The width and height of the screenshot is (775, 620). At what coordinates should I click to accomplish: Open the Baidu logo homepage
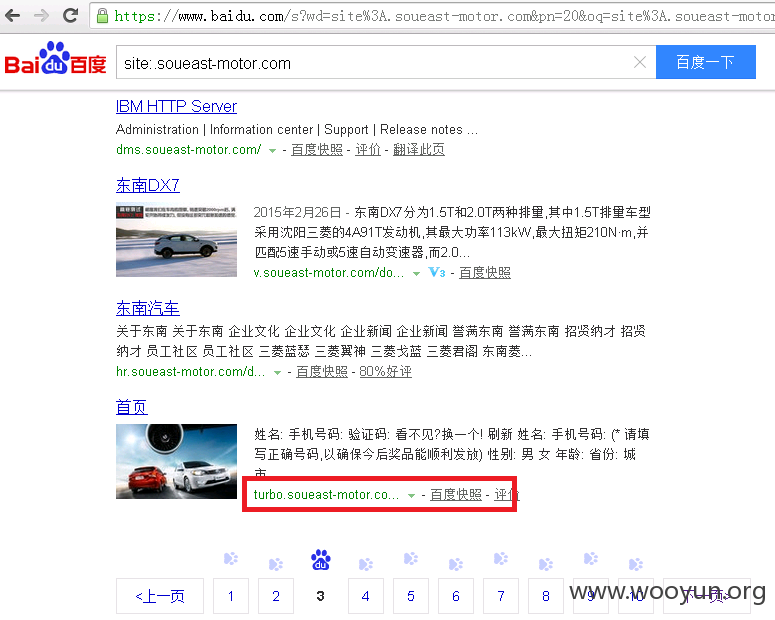point(55,59)
